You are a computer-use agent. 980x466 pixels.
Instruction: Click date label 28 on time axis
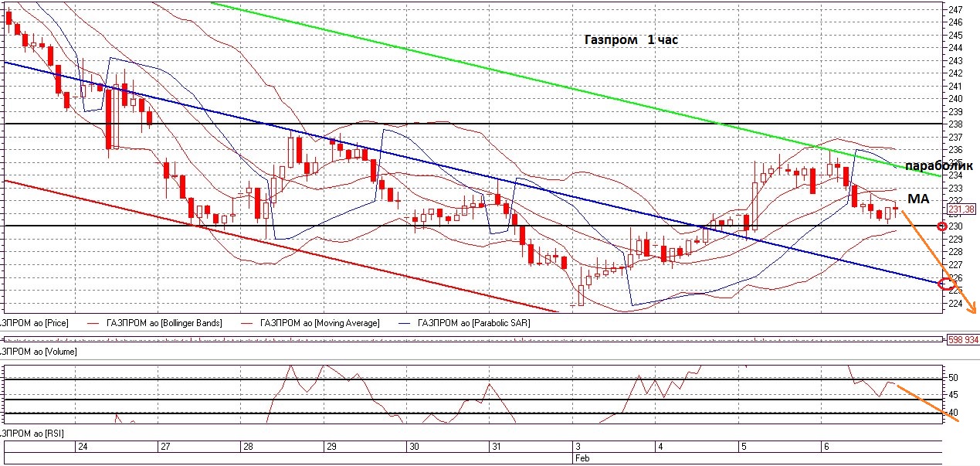[248, 447]
